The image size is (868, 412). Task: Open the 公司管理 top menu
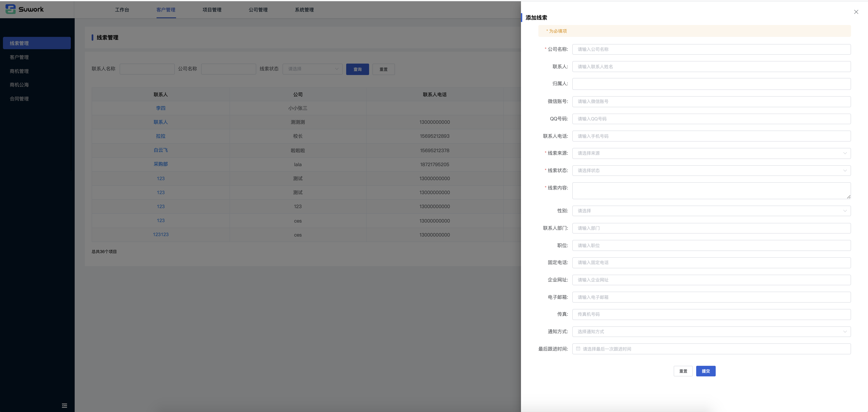click(258, 10)
